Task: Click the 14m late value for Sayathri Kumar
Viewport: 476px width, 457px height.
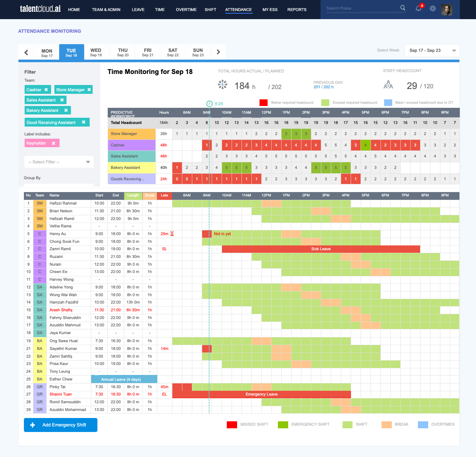Action: [x=164, y=348]
